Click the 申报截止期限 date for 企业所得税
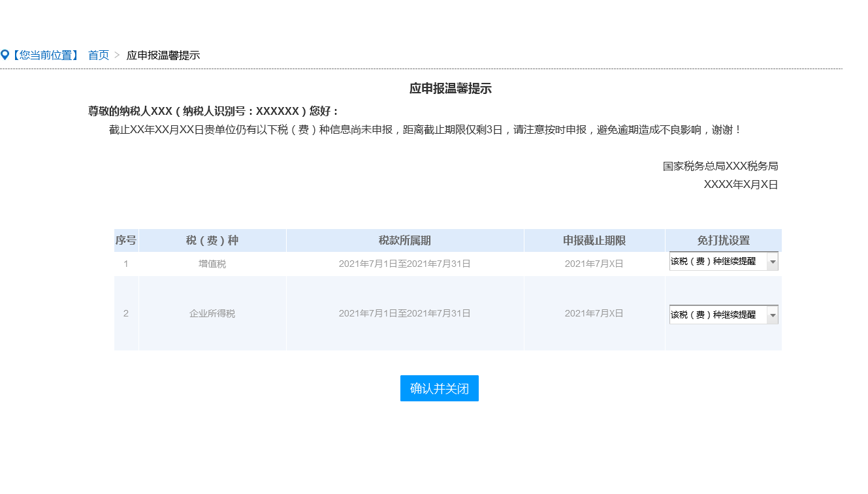 (x=594, y=314)
